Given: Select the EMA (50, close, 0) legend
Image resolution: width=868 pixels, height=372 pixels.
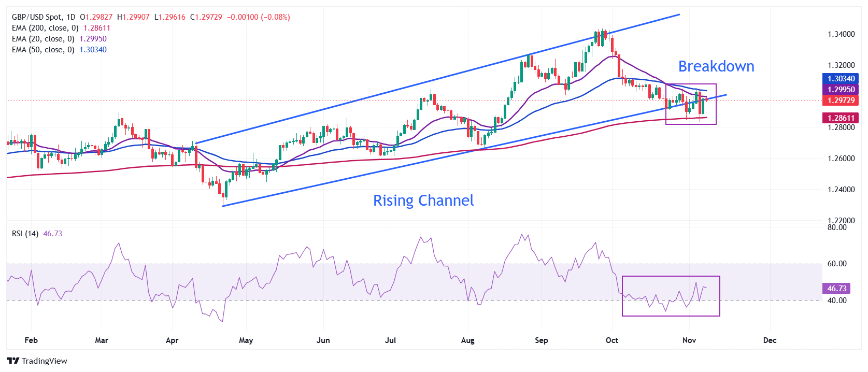Looking at the screenshot, I should click(43, 50).
